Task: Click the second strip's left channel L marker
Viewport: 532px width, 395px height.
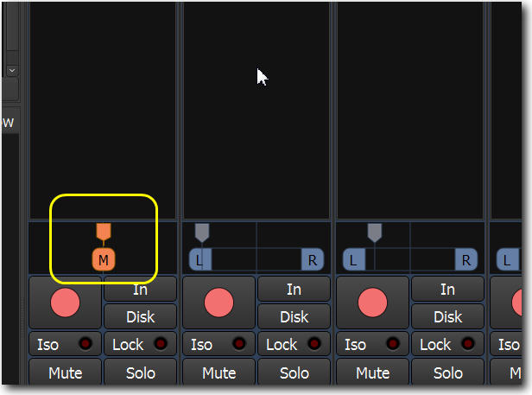Action: pyautogui.click(x=199, y=259)
